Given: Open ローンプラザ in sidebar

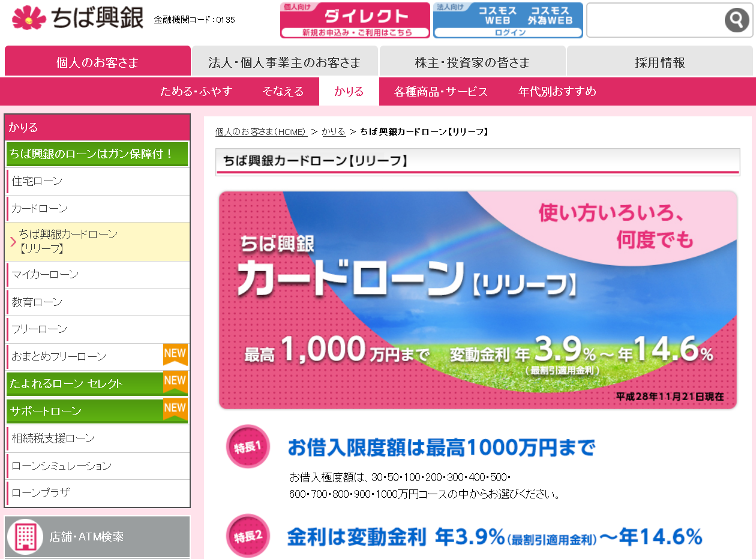Looking at the screenshot, I should 97,493.
